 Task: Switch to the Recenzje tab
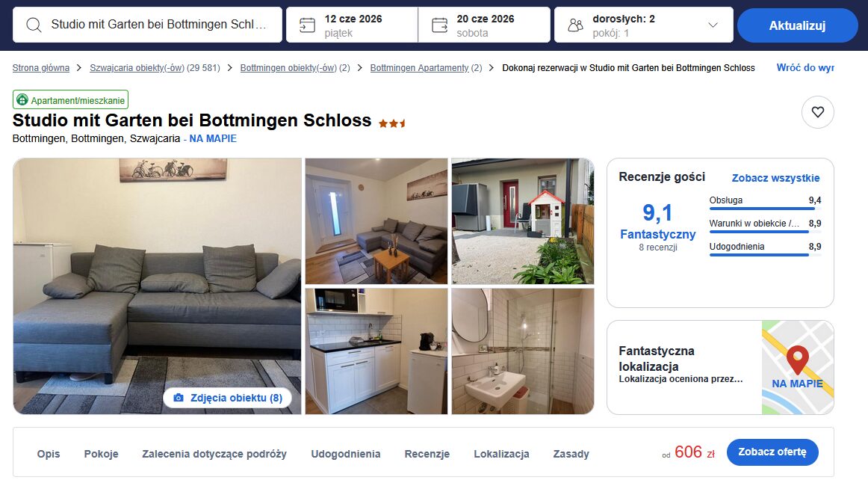coord(427,454)
